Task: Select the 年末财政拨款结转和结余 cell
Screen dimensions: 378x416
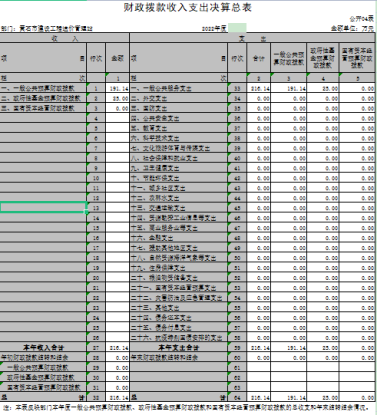Action: tap(179, 358)
